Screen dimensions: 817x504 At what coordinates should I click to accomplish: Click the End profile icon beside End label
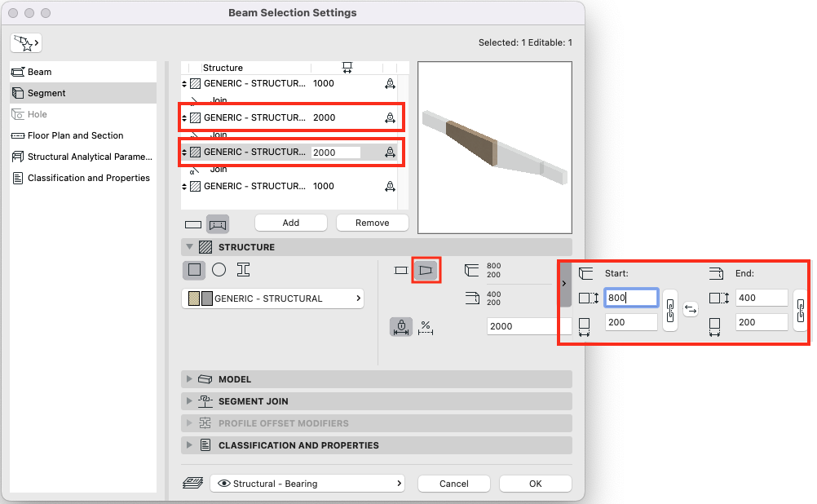click(x=717, y=273)
